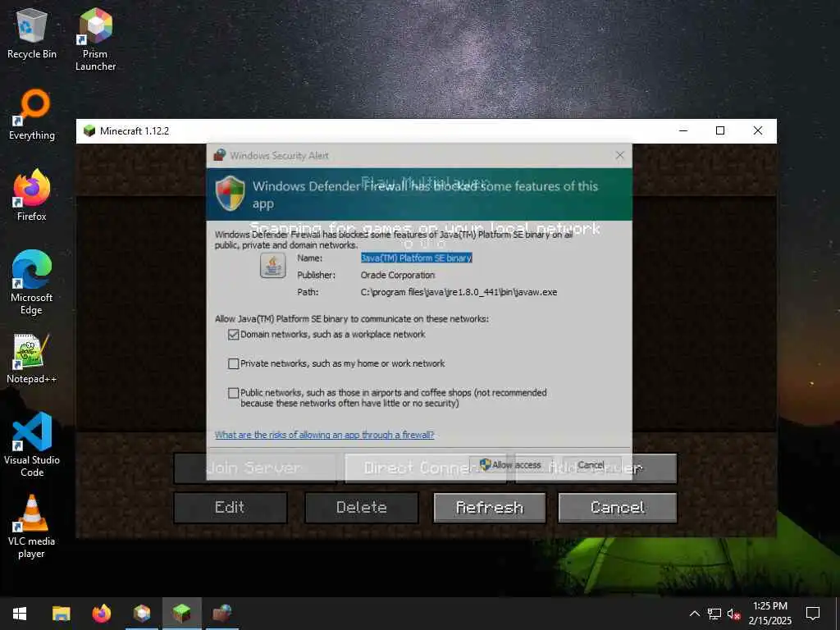
Task: Click the Minecraft block icon in title bar
Action: pos(89,130)
